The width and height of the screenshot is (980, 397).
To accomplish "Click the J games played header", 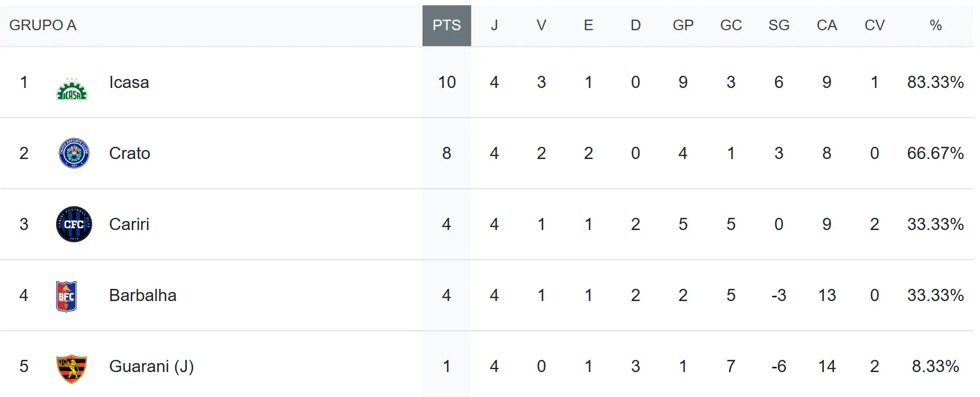I will (494, 25).
